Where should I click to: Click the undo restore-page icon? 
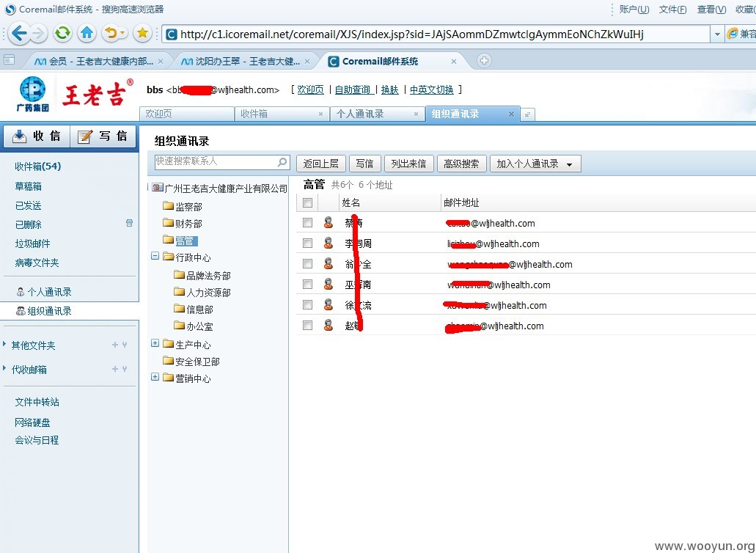click(111, 33)
